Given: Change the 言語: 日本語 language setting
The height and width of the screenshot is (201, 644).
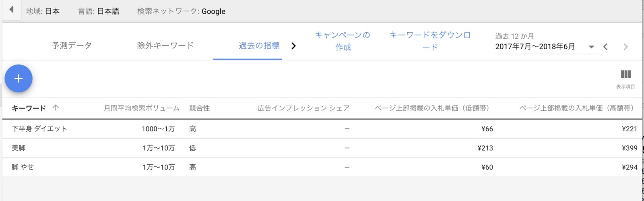Looking at the screenshot, I should (x=99, y=11).
